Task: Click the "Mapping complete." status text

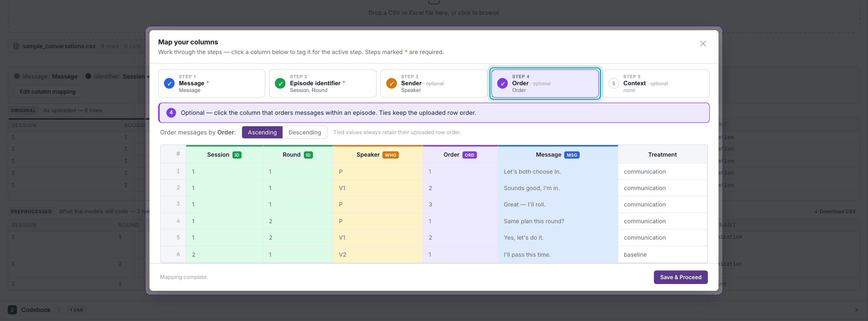Action: (x=184, y=277)
